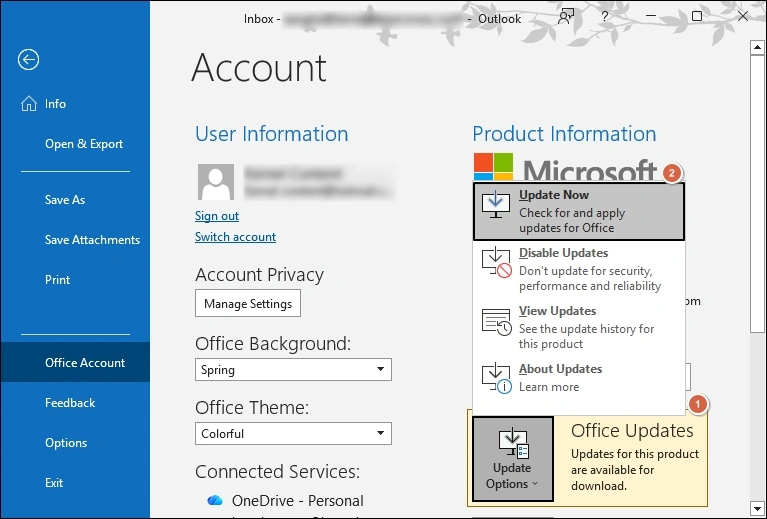Screen dimensions: 767x519
Task: Open the Info page in the sidebar
Action: [x=75, y=104]
